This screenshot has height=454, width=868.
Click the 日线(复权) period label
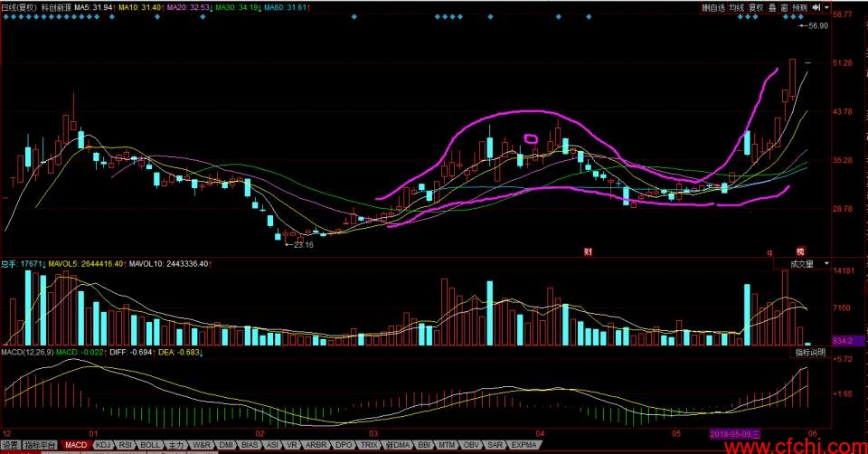[19, 8]
